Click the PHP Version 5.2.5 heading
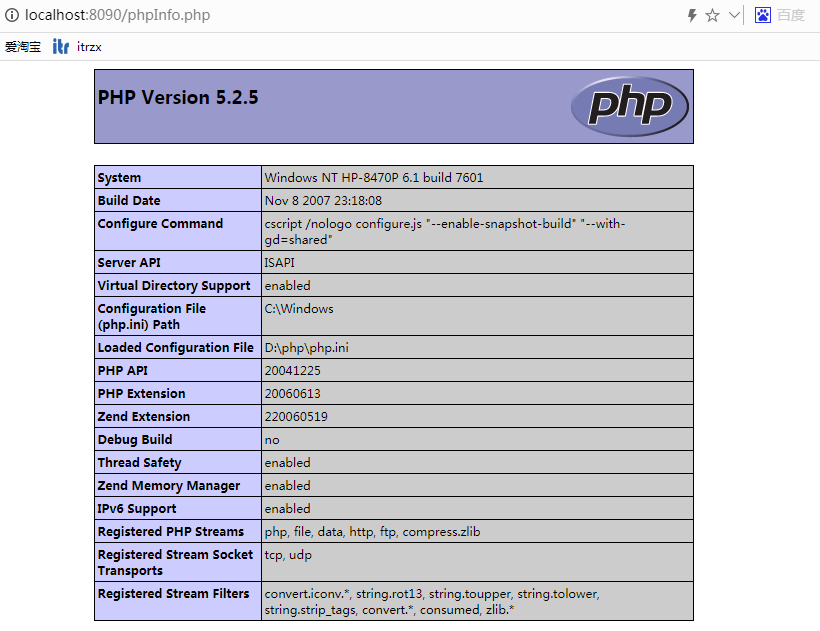This screenshot has height=631, width=820. tap(178, 98)
